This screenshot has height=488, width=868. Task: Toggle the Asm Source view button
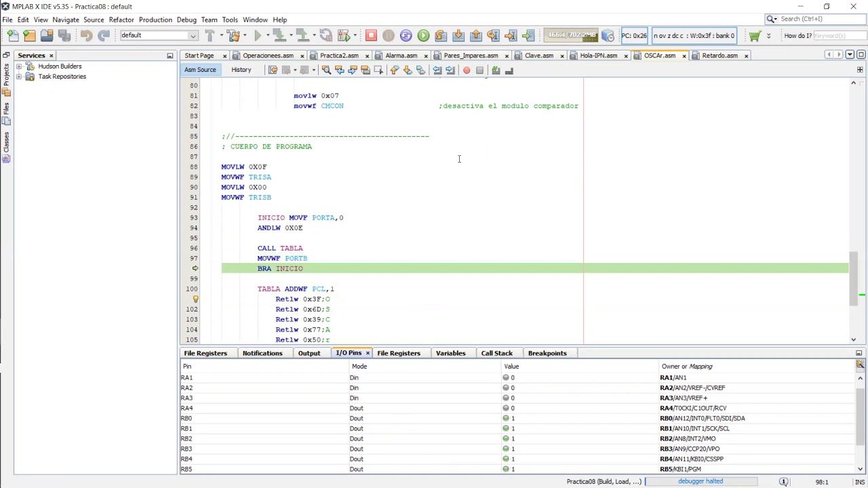click(200, 70)
